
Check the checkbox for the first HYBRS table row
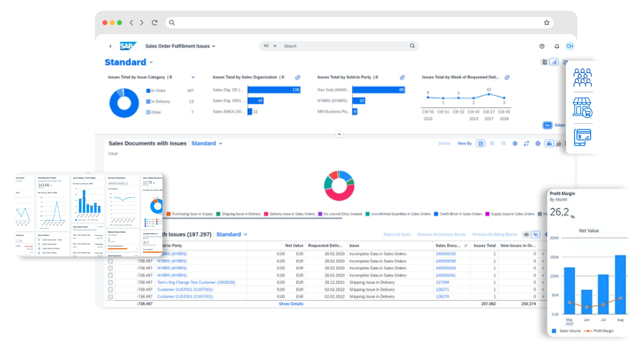point(110,261)
